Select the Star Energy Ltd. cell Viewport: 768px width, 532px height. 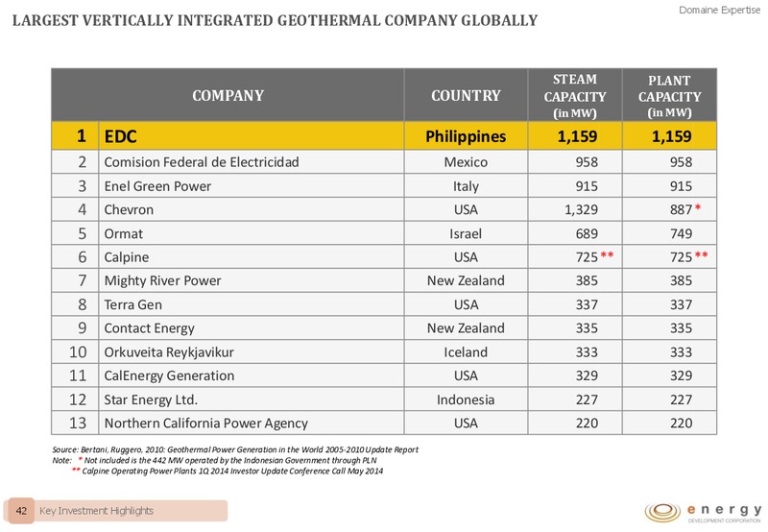point(252,399)
